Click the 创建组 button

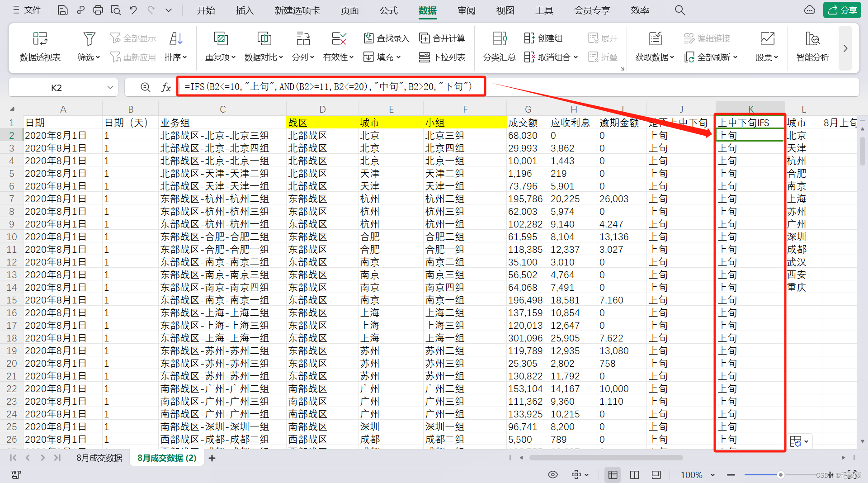tap(543, 38)
